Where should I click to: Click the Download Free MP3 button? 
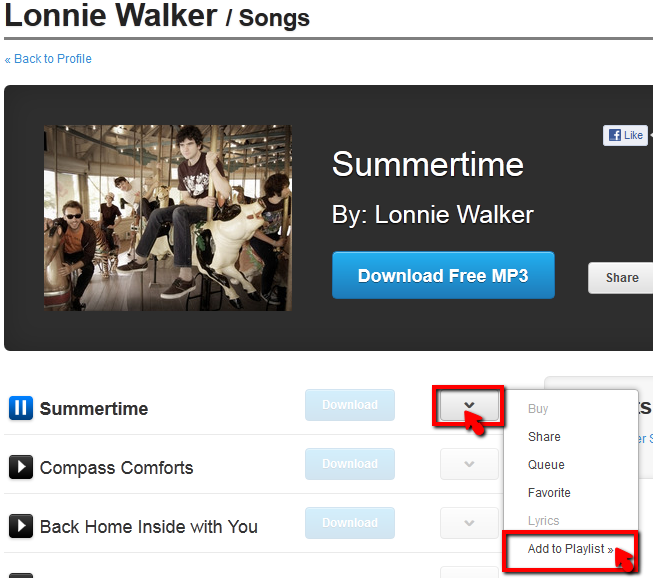pyautogui.click(x=443, y=275)
